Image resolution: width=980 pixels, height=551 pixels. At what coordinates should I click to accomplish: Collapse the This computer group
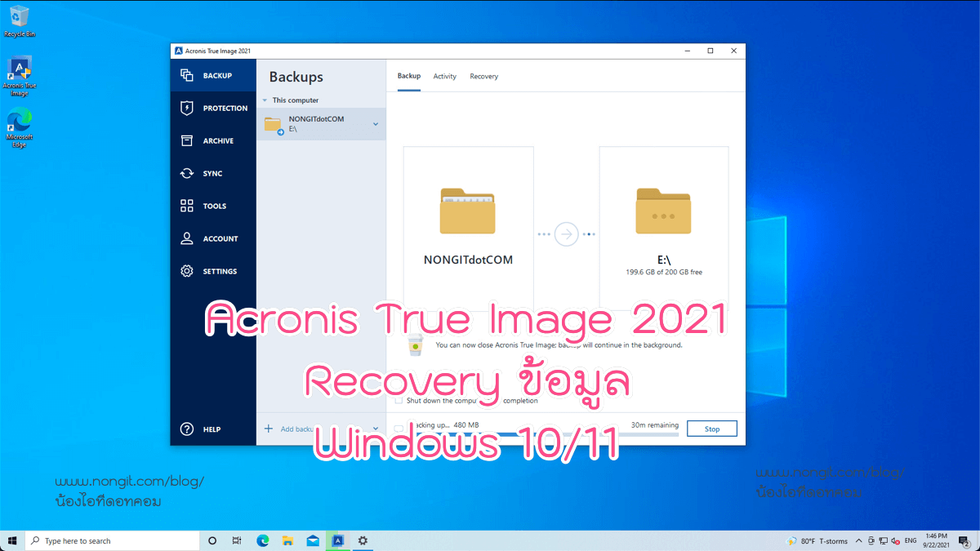[x=264, y=100]
